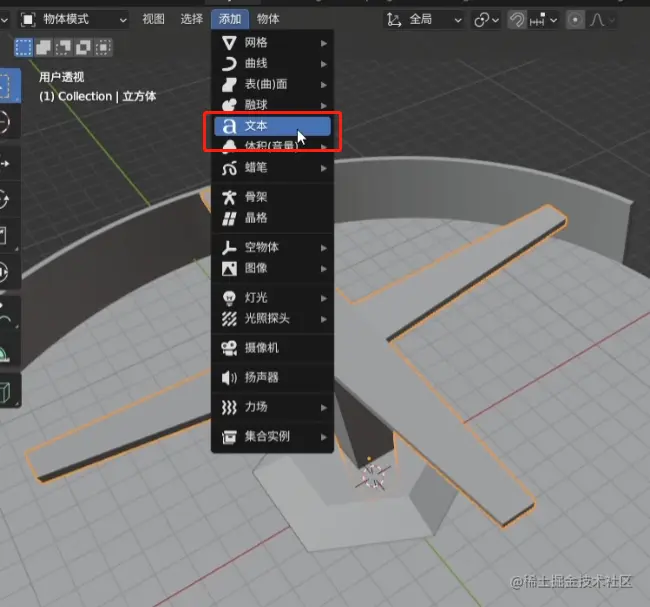Add a 扬声器 (Speaker) object
Screen dimensions: 650x607
coord(272,377)
